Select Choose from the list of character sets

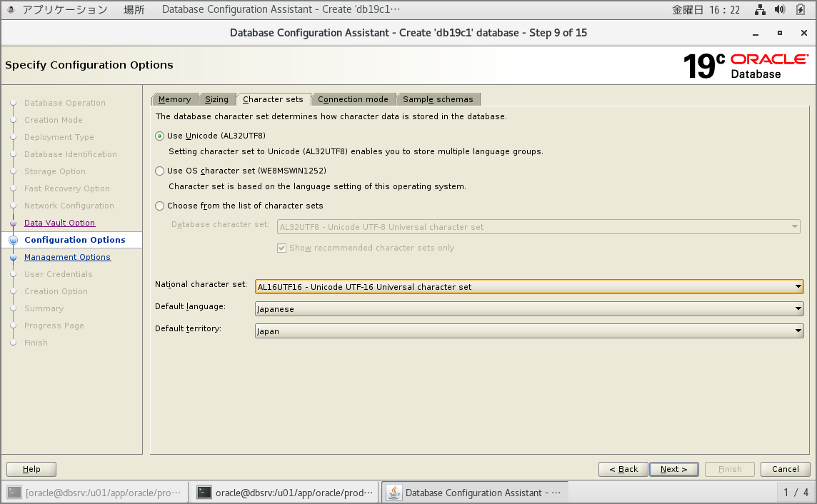(160, 206)
